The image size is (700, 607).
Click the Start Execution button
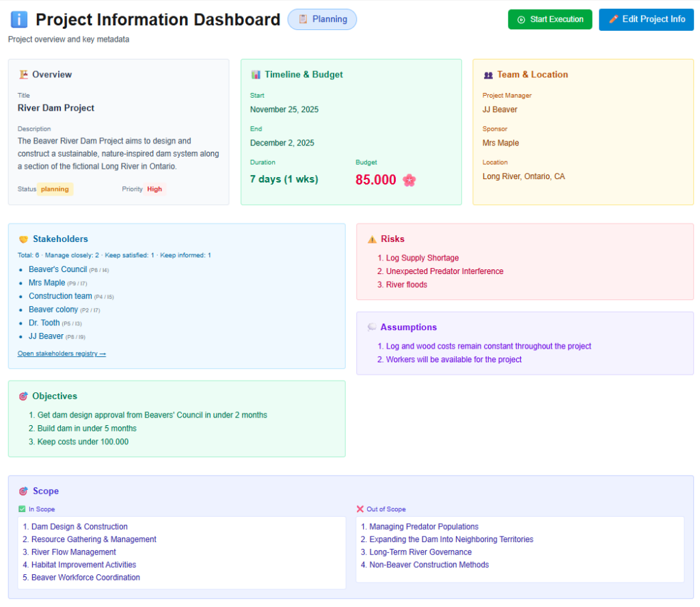[550, 19]
